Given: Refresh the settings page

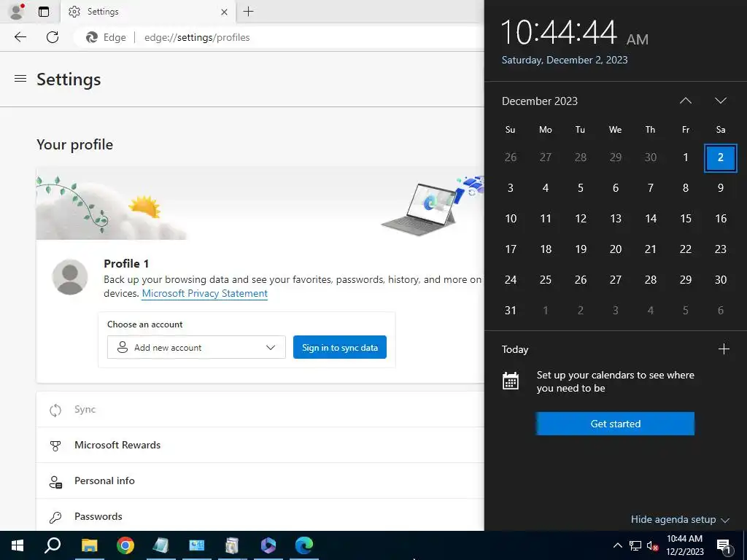Looking at the screenshot, I should coord(53,37).
